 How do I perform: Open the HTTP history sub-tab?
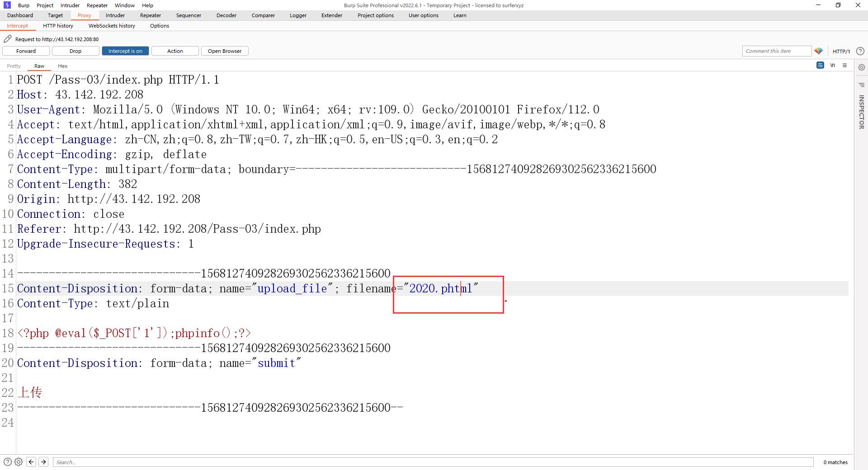tap(58, 26)
